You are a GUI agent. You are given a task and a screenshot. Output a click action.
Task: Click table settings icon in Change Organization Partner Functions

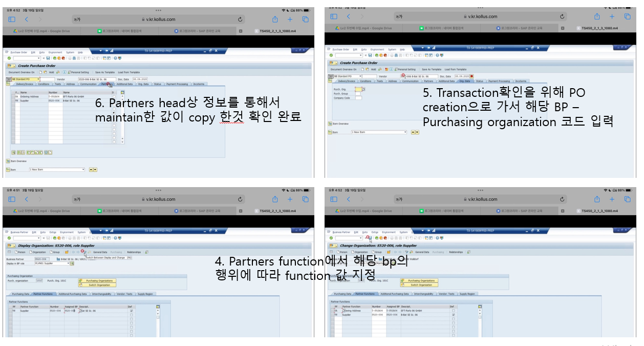click(480, 306)
